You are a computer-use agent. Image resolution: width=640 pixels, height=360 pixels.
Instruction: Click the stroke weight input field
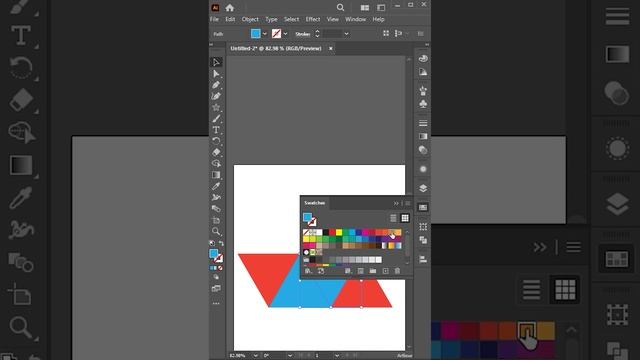click(x=332, y=34)
